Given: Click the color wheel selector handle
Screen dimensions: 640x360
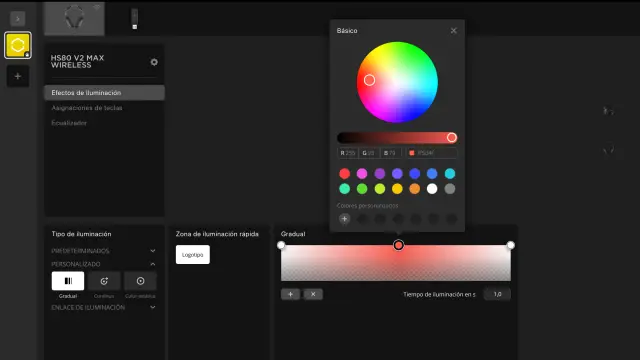Looking at the screenshot, I should 369,80.
